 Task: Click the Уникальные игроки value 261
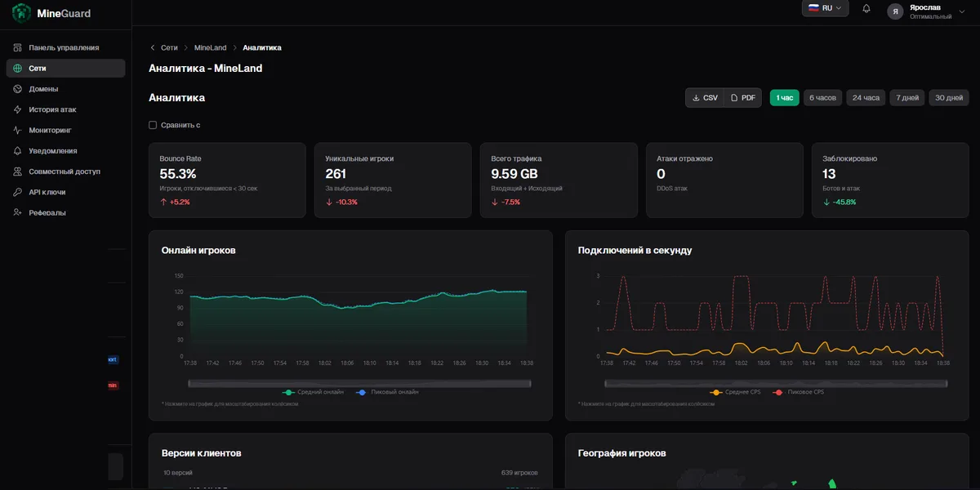336,174
